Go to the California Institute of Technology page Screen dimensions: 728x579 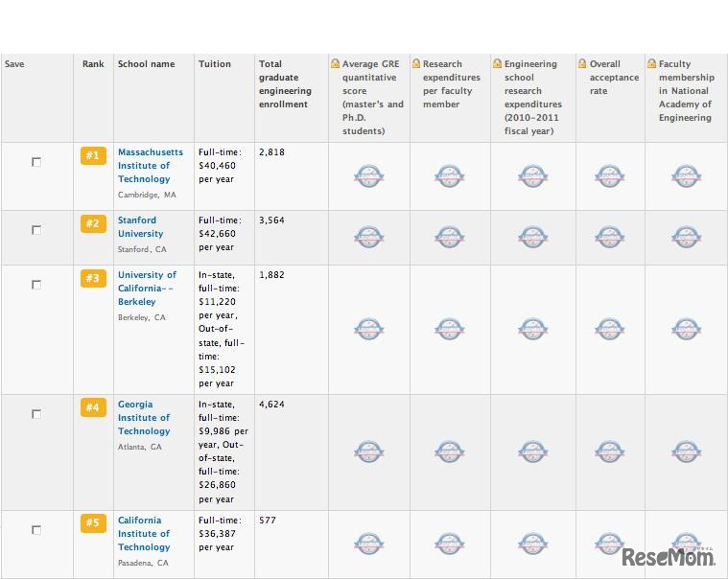point(144,534)
